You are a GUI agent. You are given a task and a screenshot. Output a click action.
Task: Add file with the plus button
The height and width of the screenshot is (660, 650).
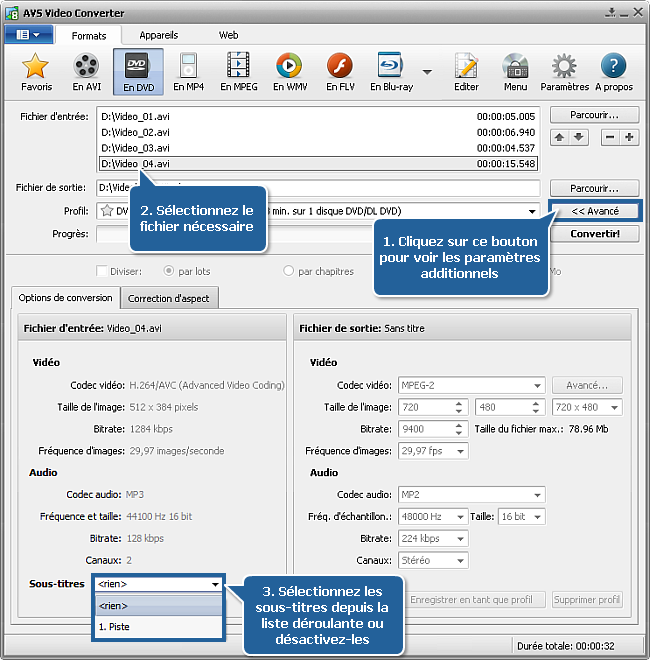[629, 137]
